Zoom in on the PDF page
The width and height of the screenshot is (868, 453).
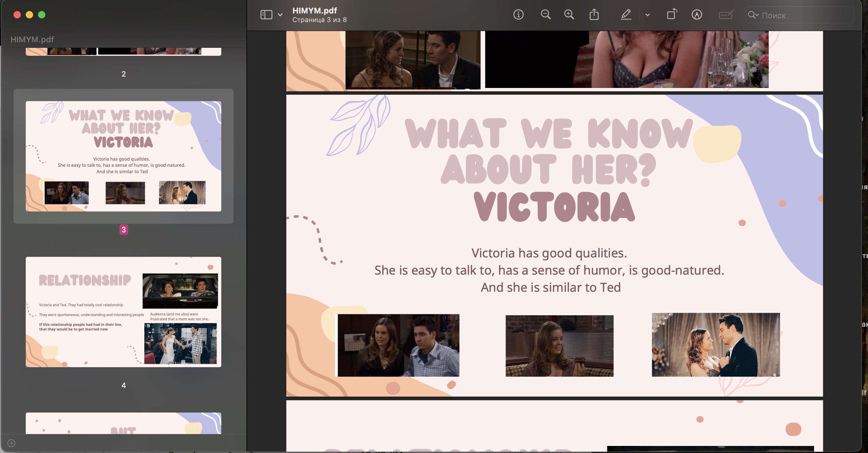[x=569, y=14]
